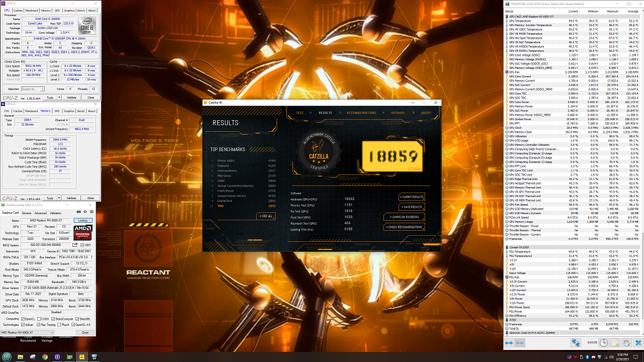The image size is (644, 362).
Task: Click the Discord tray icon
Action: tap(593, 357)
